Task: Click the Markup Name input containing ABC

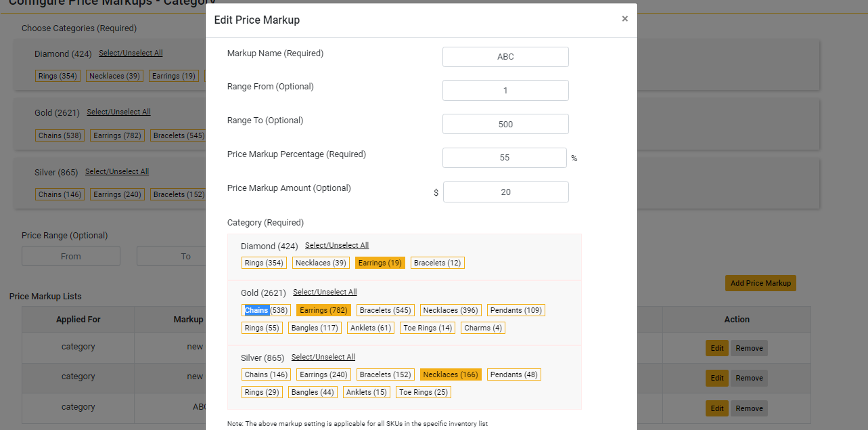Action: coord(505,56)
